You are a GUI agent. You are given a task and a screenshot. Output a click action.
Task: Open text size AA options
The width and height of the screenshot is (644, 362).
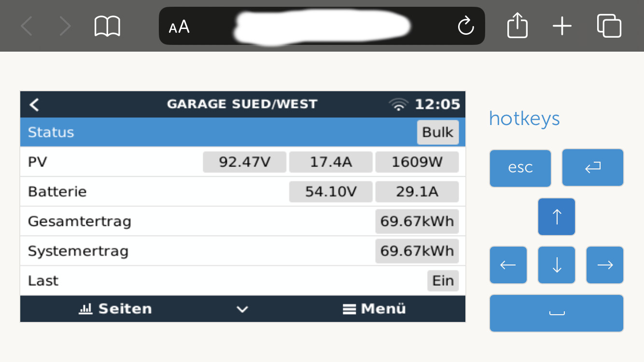click(179, 27)
